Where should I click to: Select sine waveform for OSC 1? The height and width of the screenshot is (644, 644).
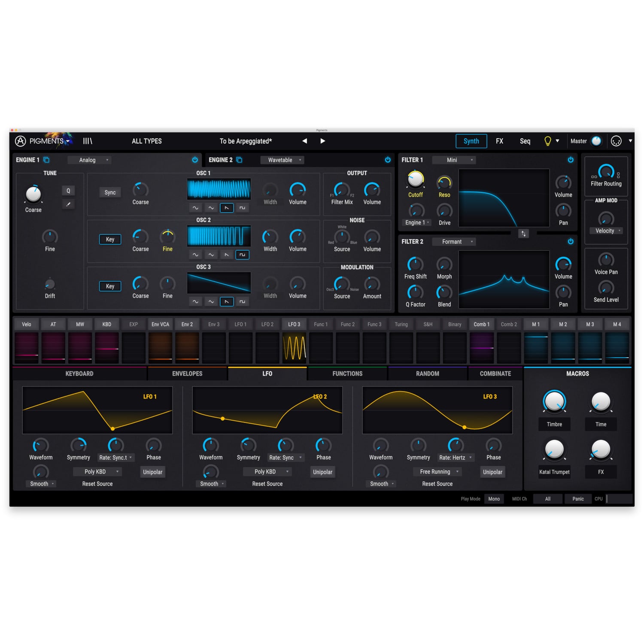(195, 208)
